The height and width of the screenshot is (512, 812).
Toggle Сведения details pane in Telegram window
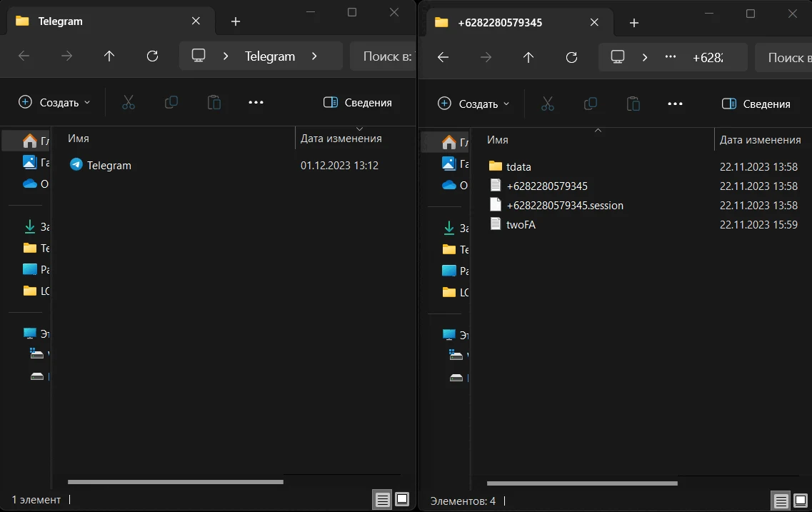(x=358, y=103)
